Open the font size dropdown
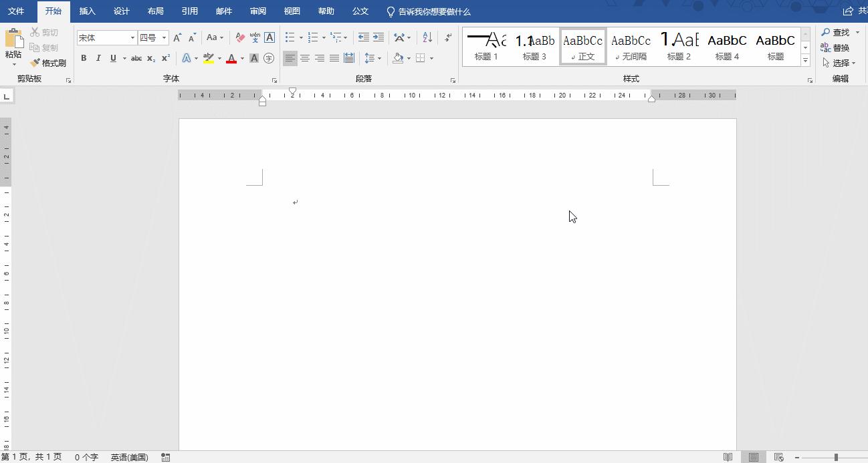This screenshot has height=463, width=868. pos(162,37)
